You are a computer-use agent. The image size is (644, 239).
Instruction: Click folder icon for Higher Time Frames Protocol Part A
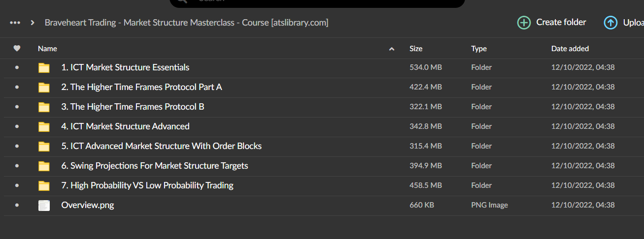(44, 88)
